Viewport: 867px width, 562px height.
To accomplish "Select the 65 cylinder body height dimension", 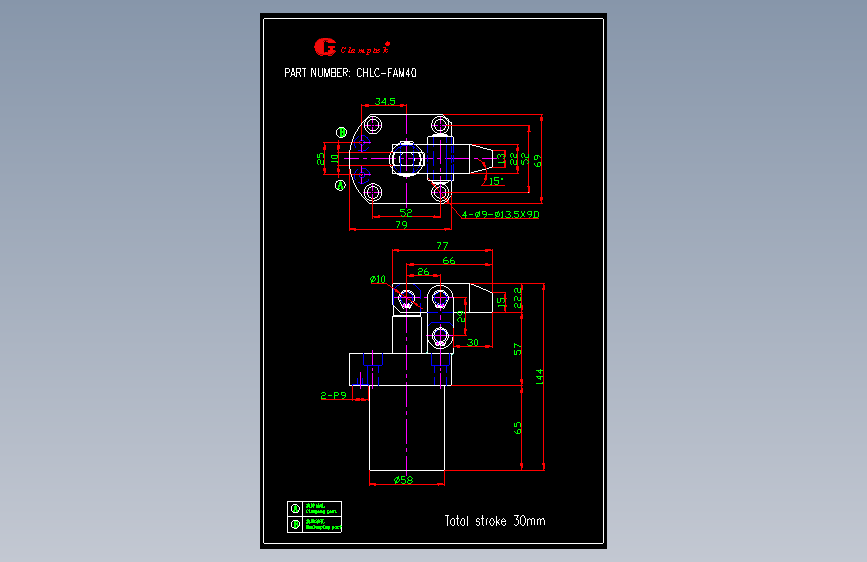I will [518, 428].
